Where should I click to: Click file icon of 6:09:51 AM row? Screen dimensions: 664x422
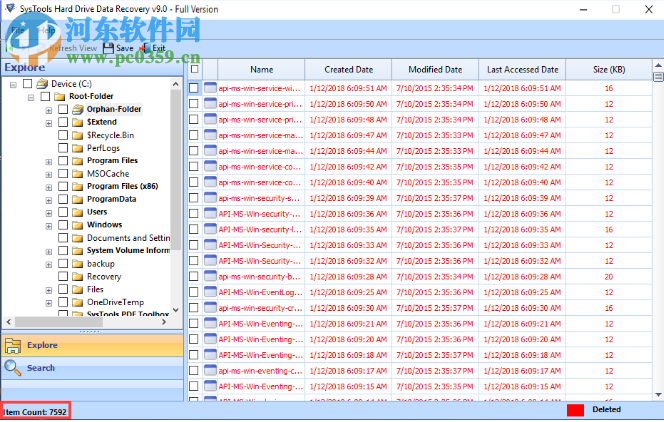tap(210, 88)
